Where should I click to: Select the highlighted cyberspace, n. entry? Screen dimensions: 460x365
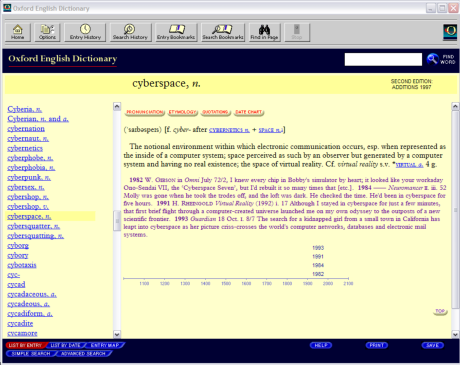[x=29, y=216]
